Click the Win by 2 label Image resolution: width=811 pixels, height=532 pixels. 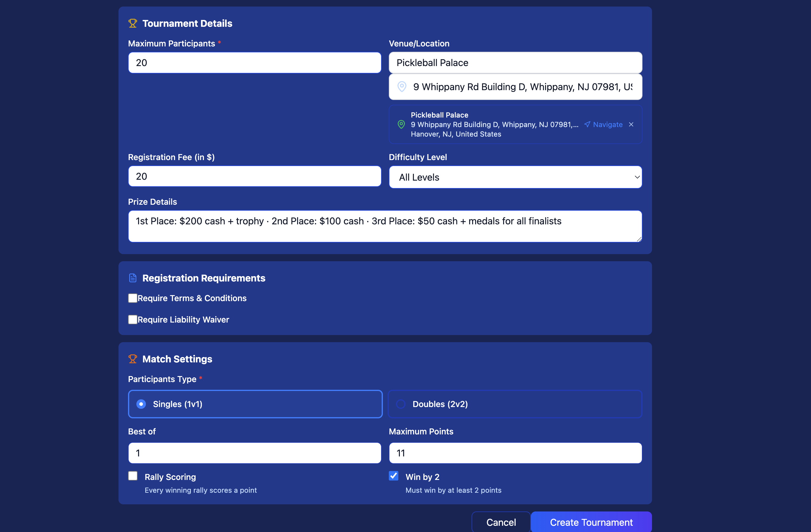tap(422, 477)
